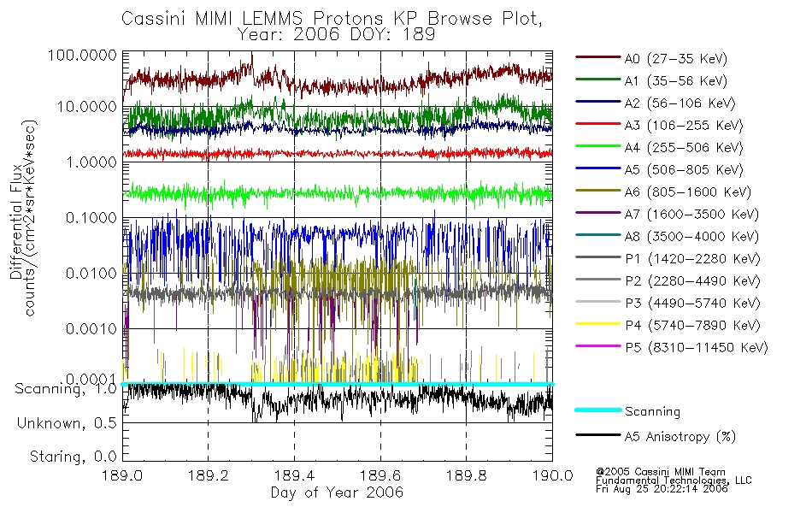
Task: Click the black A5 Anisotropy legend line
Action: 597,434
